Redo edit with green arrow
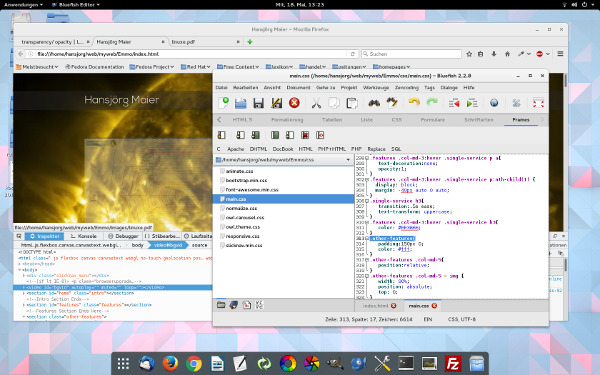 pyautogui.click(x=432, y=102)
